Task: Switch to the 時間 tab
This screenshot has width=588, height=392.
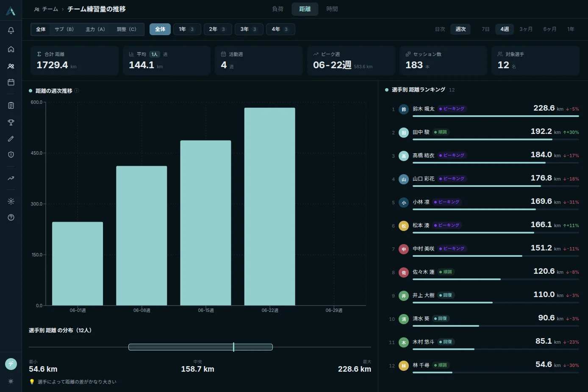Action: point(332,9)
